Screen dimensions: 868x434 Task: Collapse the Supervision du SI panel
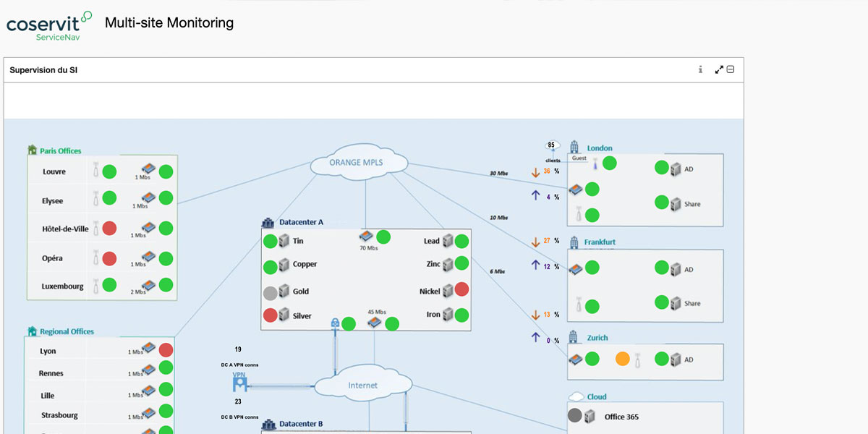pyautogui.click(x=731, y=69)
